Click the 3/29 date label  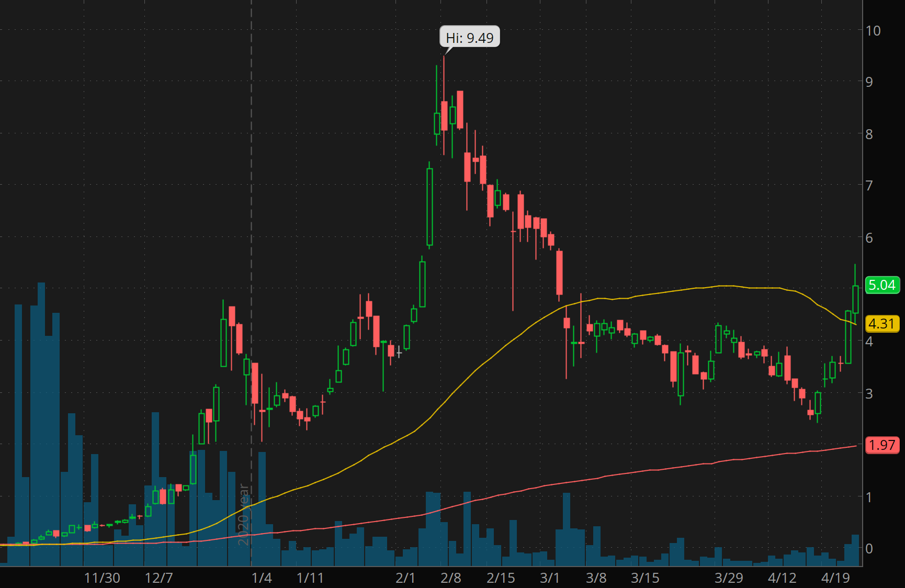[729, 578]
